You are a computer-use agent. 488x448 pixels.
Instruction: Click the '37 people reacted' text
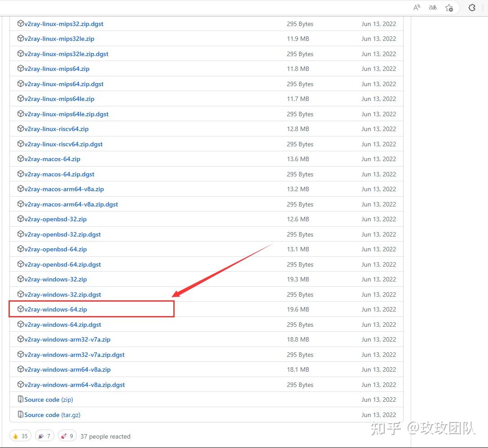click(x=105, y=436)
